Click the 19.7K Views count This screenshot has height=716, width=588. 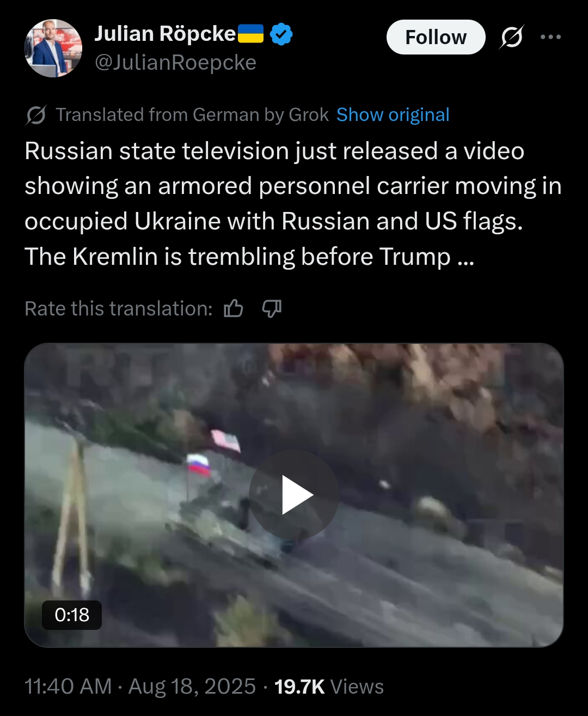point(329,686)
